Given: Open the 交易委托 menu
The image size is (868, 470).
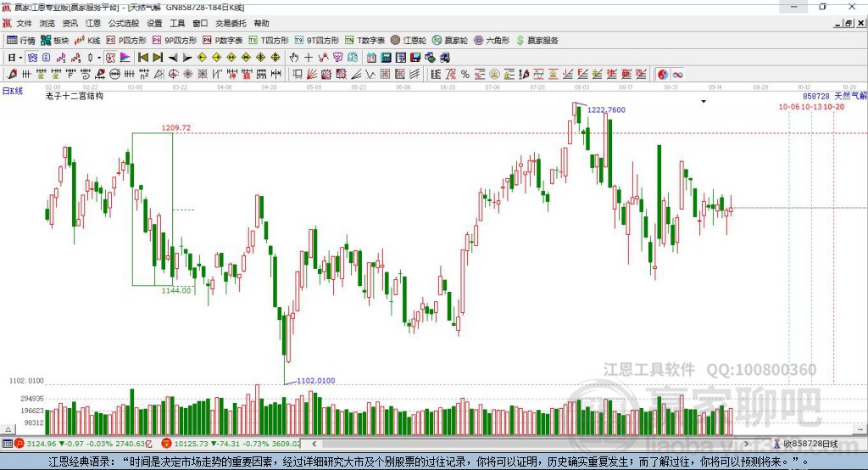Looking at the screenshot, I should [231, 23].
